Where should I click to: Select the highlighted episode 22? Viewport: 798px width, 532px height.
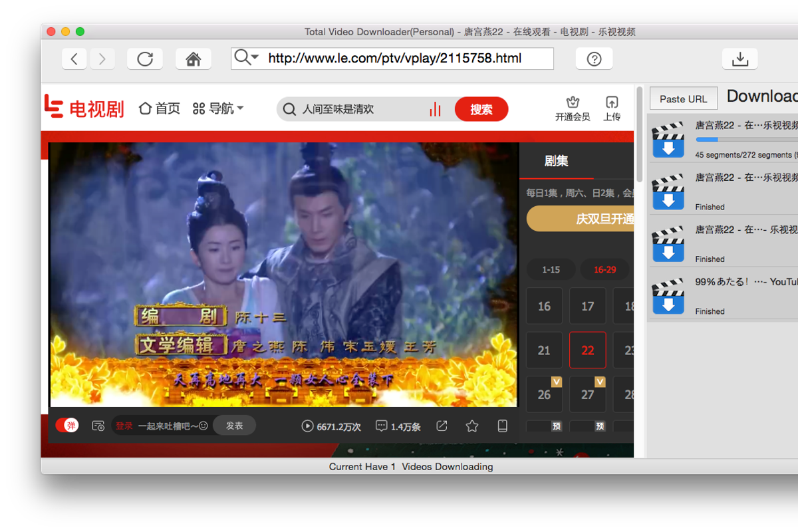pos(588,350)
